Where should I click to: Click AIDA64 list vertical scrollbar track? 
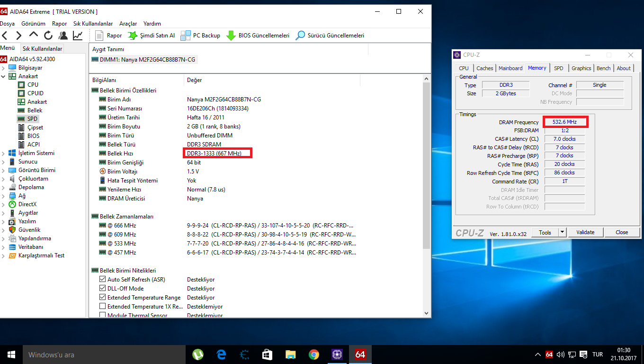pos(427,280)
